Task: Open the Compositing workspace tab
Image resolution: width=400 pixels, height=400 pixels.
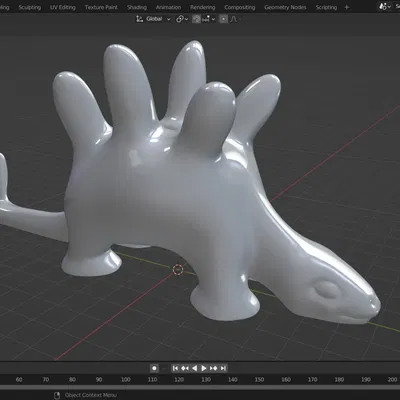Action: click(240, 7)
